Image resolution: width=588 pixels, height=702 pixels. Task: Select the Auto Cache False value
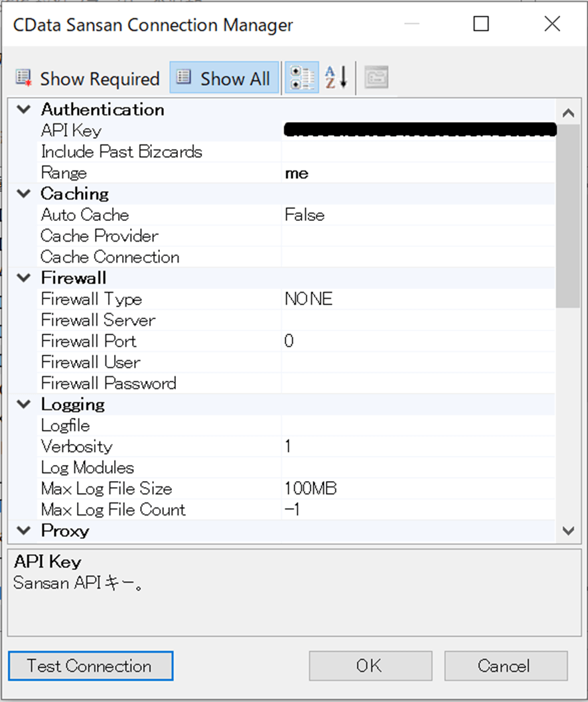click(418, 215)
